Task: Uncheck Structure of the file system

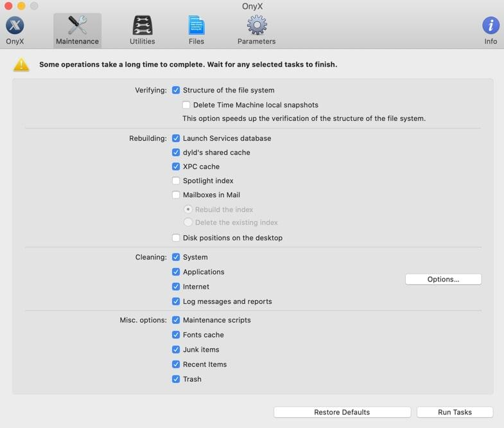Action: click(x=176, y=90)
